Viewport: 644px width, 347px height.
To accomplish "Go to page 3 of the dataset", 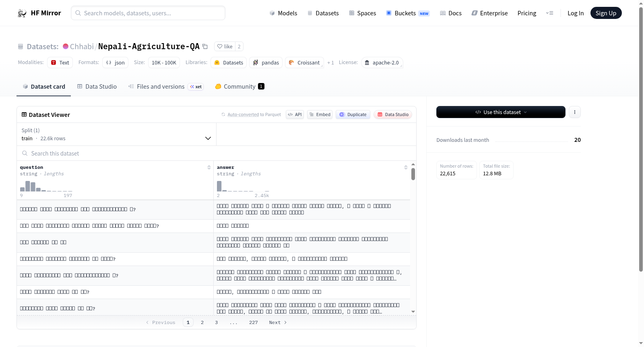I will pyautogui.click(x=217, y=322).
